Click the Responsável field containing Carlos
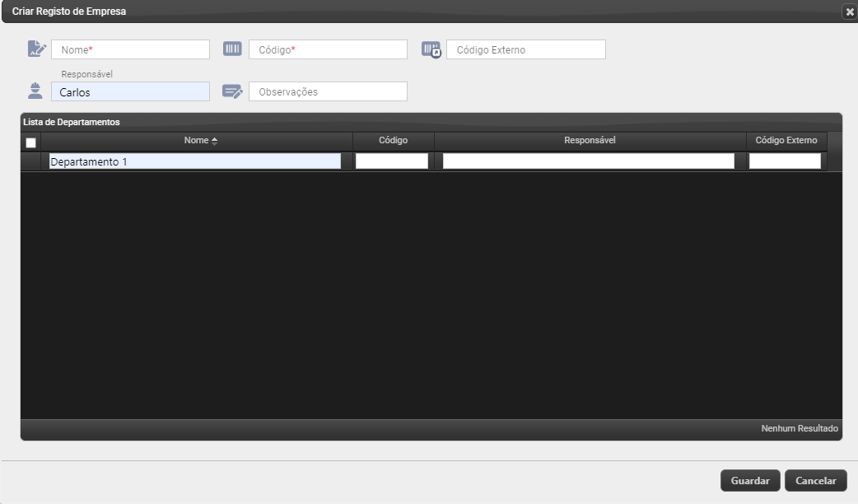 tap(130, 91)
